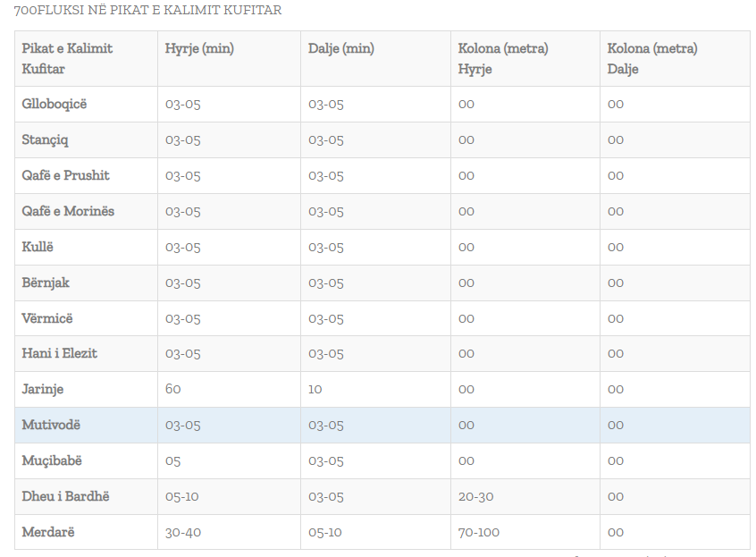Select the Qafë e Prushit row label
This screenshot has height=557, width=756.
tap(66, 175)
